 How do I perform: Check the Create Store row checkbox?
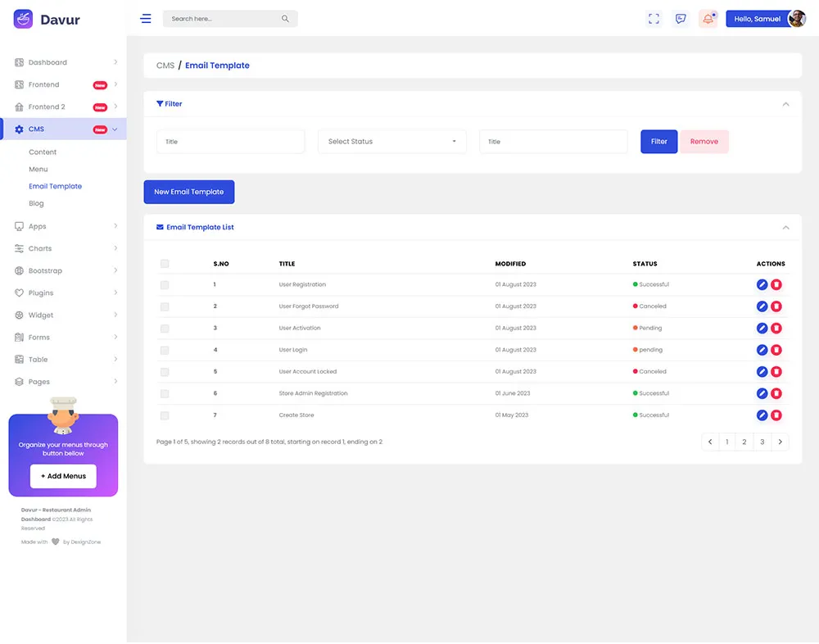pyautogui.click(x=165, y=415)
